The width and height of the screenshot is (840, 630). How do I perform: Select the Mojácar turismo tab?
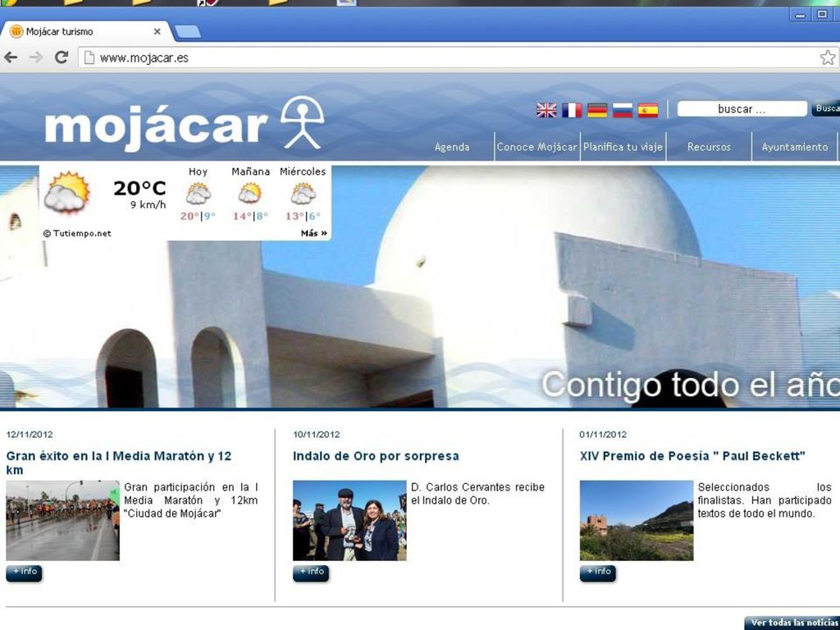point(85,32)
